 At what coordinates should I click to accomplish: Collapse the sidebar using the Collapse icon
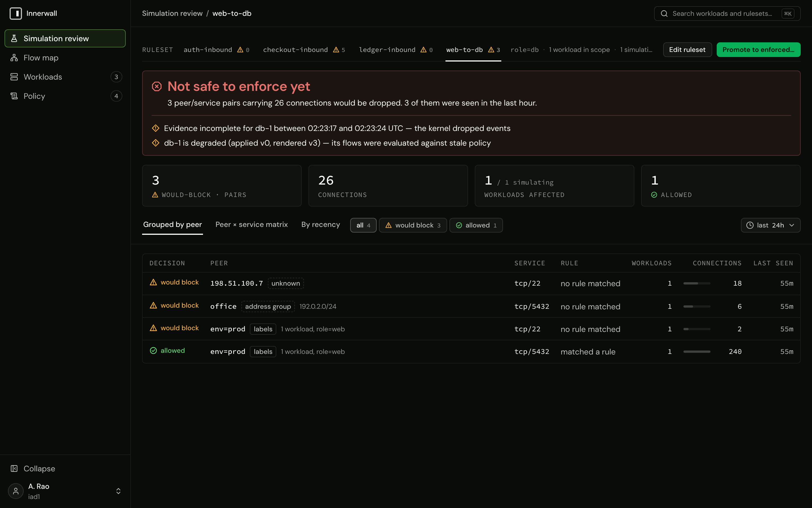(x=14, y=468)
